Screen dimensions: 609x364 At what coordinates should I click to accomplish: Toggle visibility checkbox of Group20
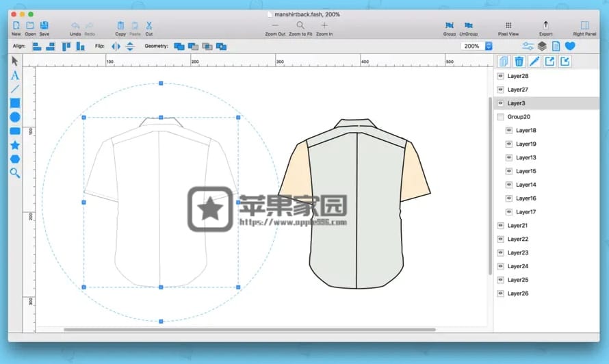pyautogui.click(x=500, y=116)
